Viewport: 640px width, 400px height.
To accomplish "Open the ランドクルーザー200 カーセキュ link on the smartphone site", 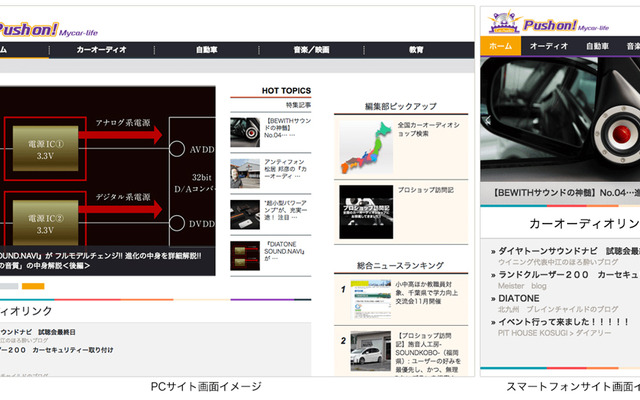I will point(569,275).
